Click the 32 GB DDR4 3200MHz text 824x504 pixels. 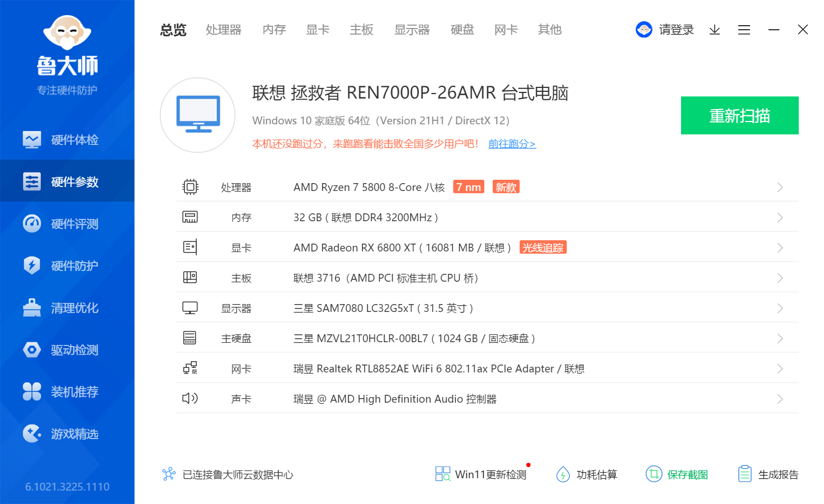366,217
